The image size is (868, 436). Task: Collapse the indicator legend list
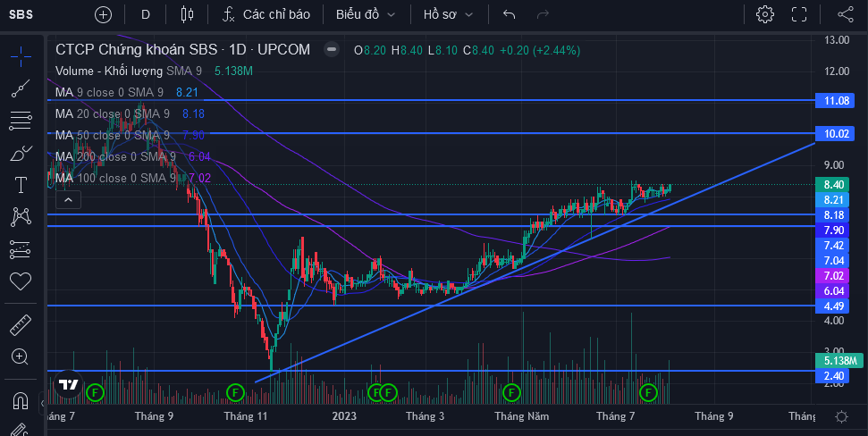[69, 200]
